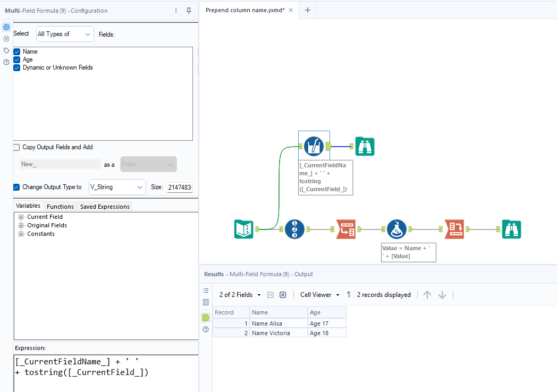Open the configuration gear icon in left panel
Viewport: 557px width, 392px height.
[6, 27]
